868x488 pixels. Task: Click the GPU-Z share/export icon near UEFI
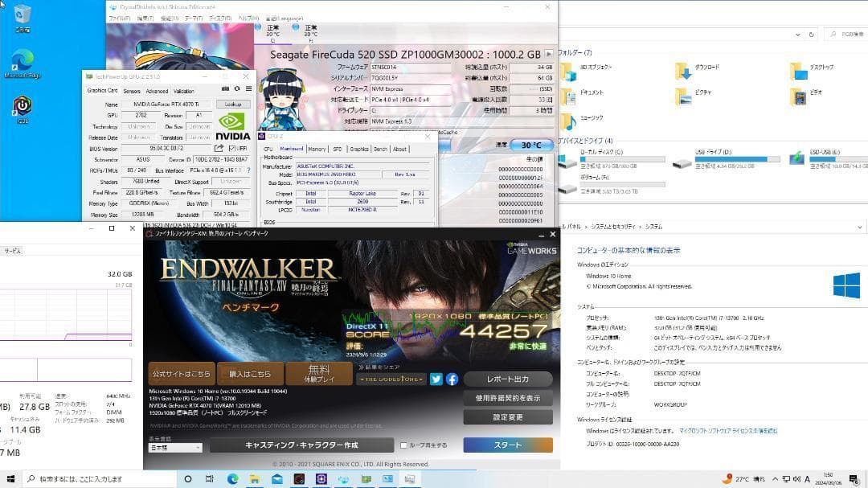[x=219, y=148]
